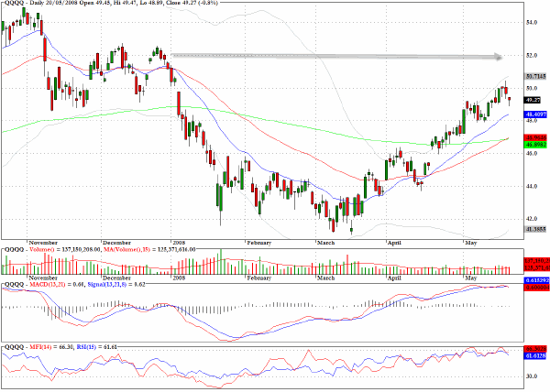
Task: Click the RSI(15) = 61.61 legend text
Action: (97, 347)
